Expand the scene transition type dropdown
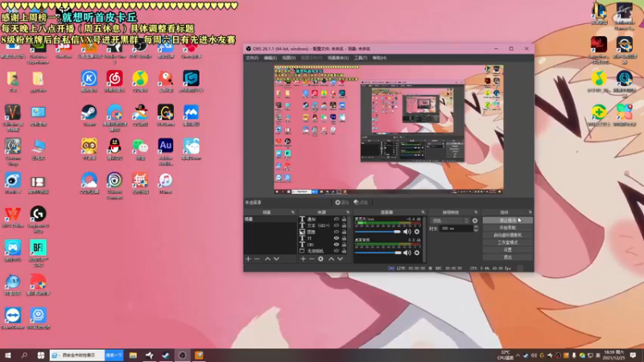The image size is (644, 362). tap(449, 220)
